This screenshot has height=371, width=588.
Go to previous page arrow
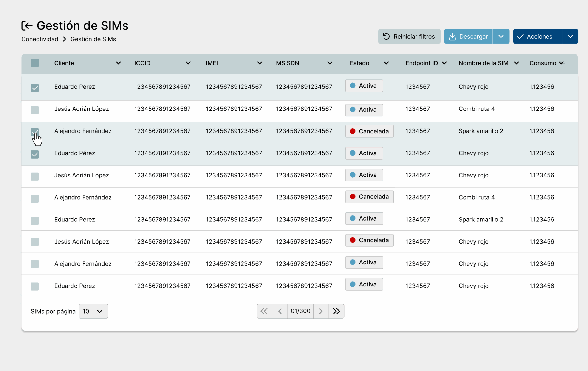280,311
